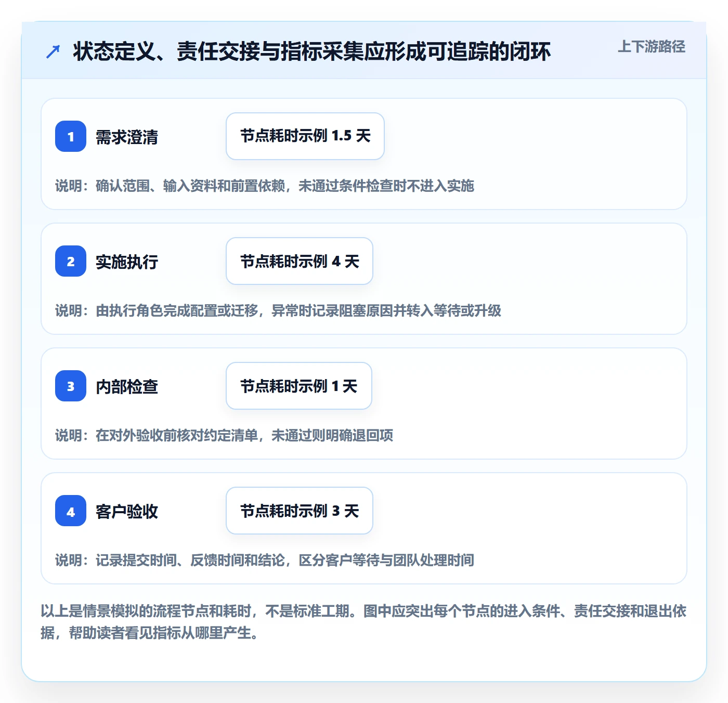This screenshot has height=703, width=728.
Task: Select the step 4 number badge
Action: tap(71, 511)
